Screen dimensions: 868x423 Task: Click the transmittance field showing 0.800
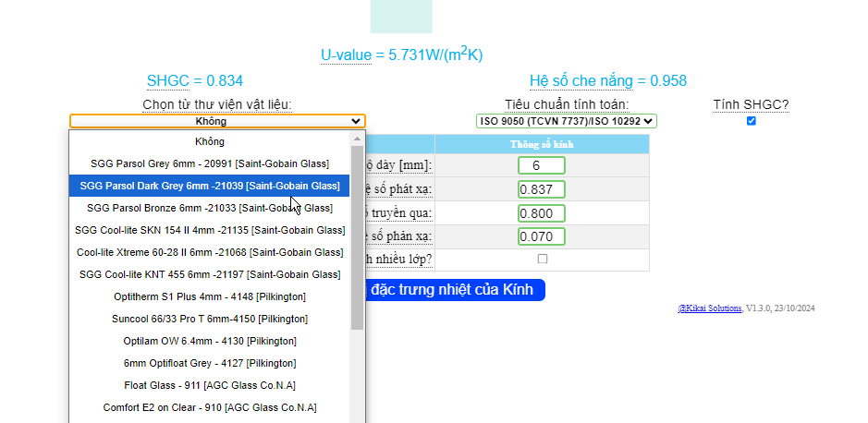click(542, 212)
